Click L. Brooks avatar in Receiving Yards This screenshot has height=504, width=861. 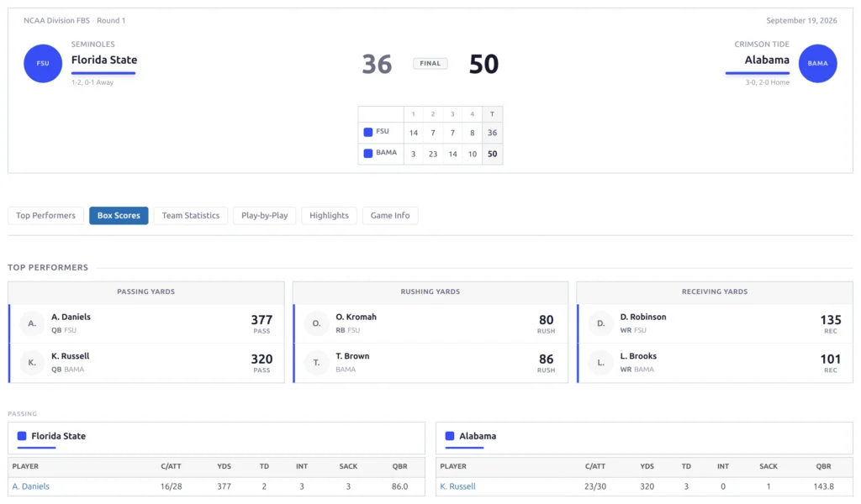pyautogui.click(x=600, y=363)
